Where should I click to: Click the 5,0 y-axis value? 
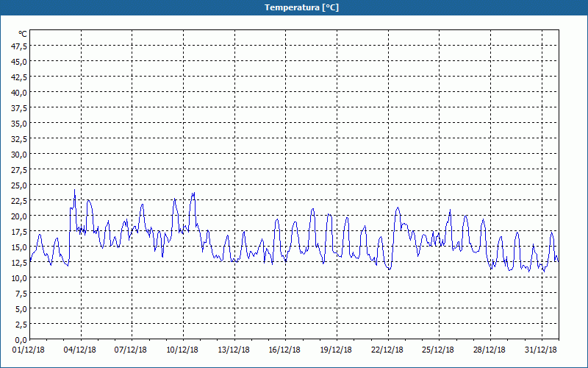point(21,309)
